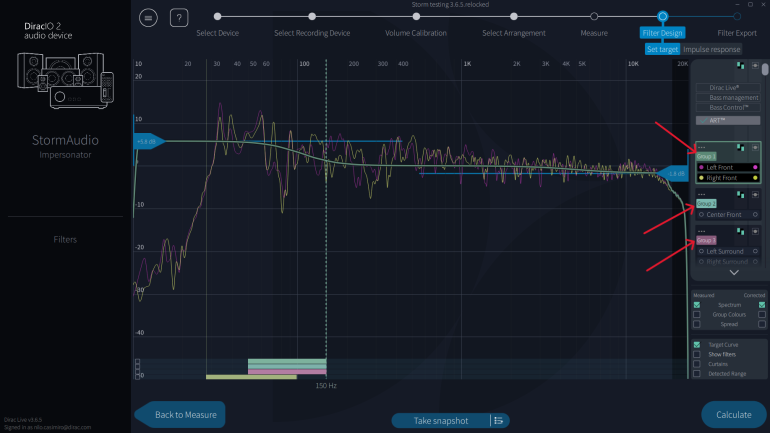
Task: Switch to the Impulse response tab
Action: coord(711,49)
